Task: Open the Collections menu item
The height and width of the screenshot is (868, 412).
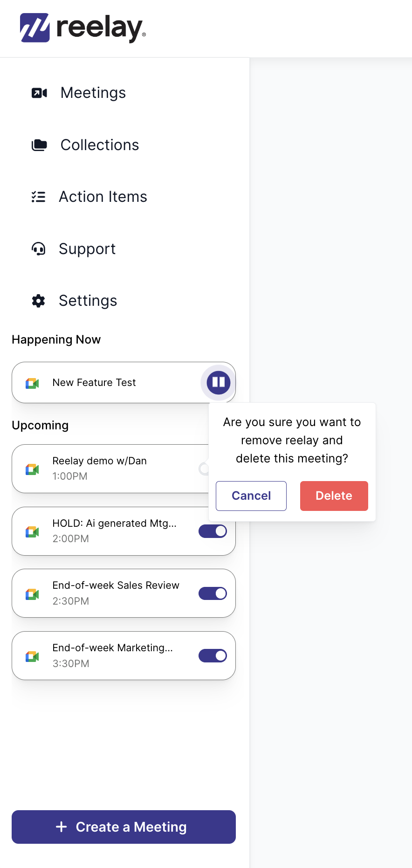Action: [100, 145]
